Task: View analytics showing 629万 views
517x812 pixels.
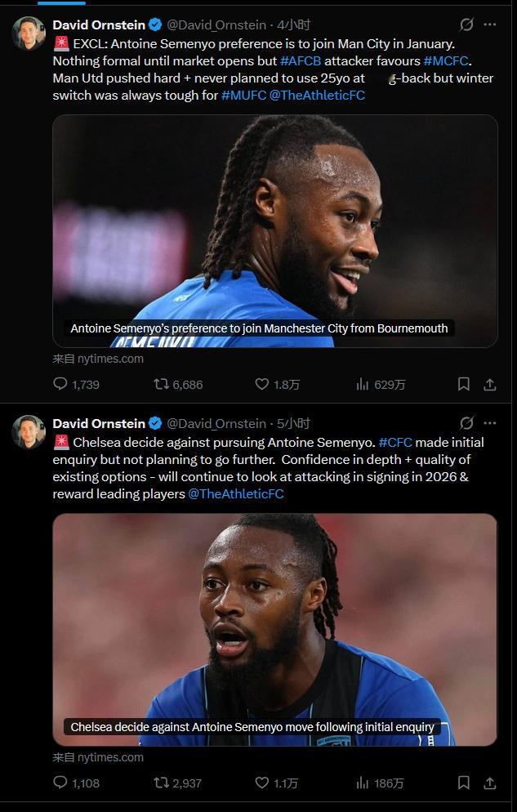Action: tap(381, 384)
